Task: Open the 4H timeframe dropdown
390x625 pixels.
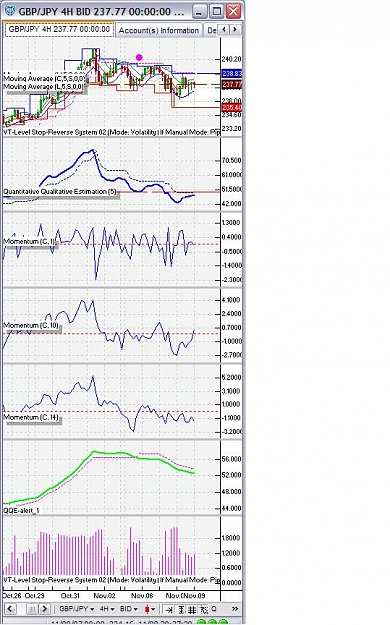Action: tap(107, 609)
